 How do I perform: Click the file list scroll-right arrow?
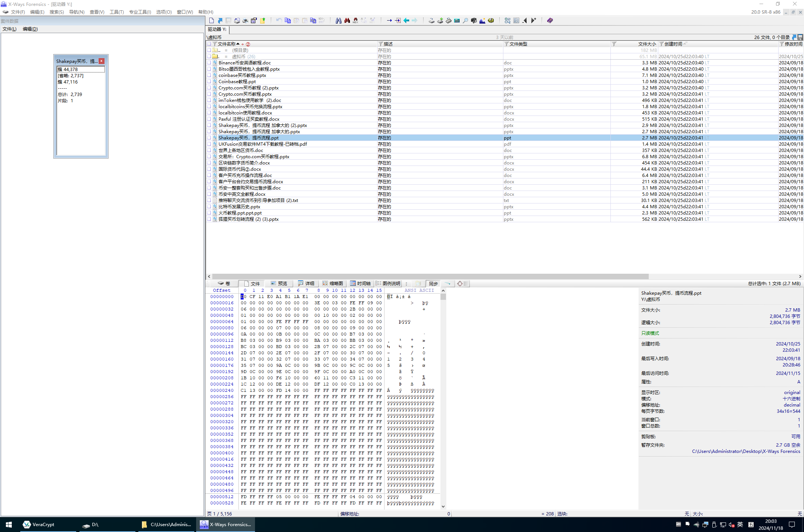click(800, 276)
